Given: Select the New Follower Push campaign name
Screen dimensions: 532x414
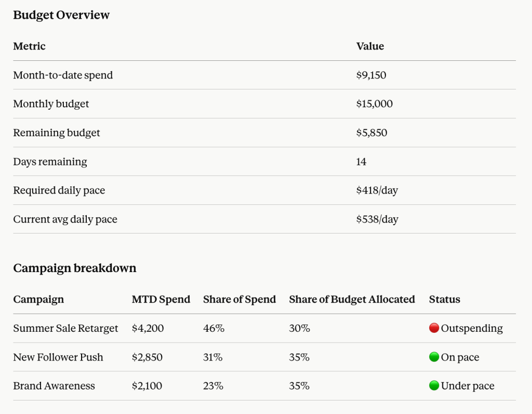Looking at the screenshot, I should pos(58,357).
